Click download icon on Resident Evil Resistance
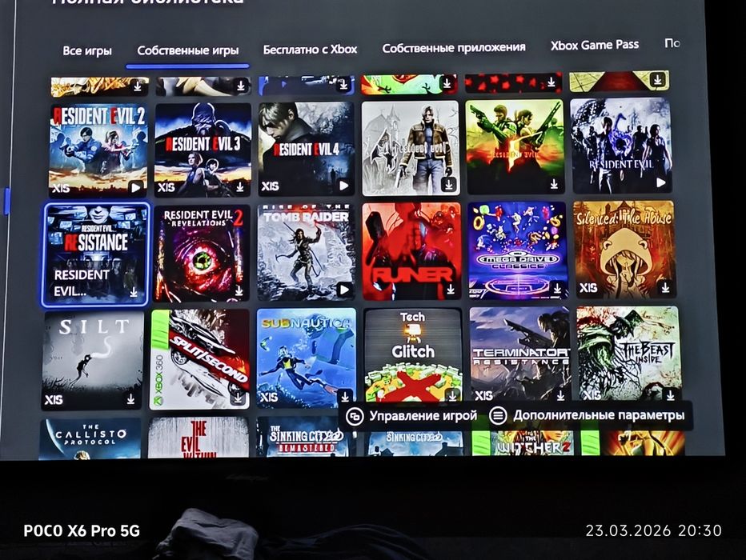The image size is (746, 560). pos(134,292)
